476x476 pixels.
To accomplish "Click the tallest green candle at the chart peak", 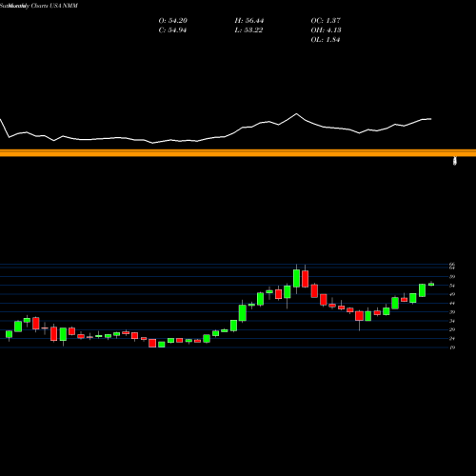I will click(x=296, y=278).
